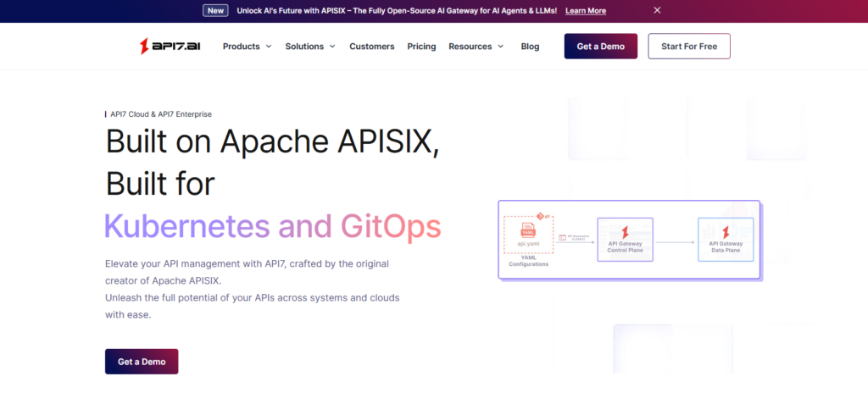This screenshot has width=868, height=404.
Task: Dismiss the announcement banner with X
Action: tap(657, 11)
